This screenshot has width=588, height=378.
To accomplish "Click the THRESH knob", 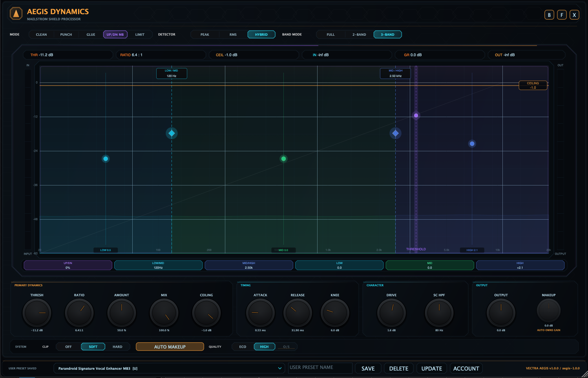I will (x=37, y=313).
